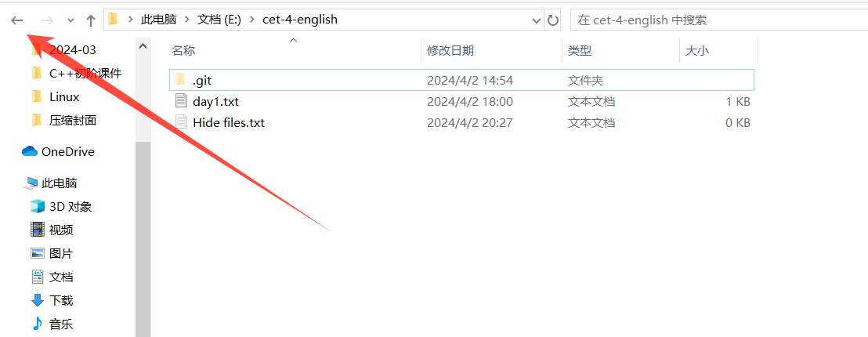
Task: Open OneDrive in the navigation pane
Action: [x=68, y=151]
